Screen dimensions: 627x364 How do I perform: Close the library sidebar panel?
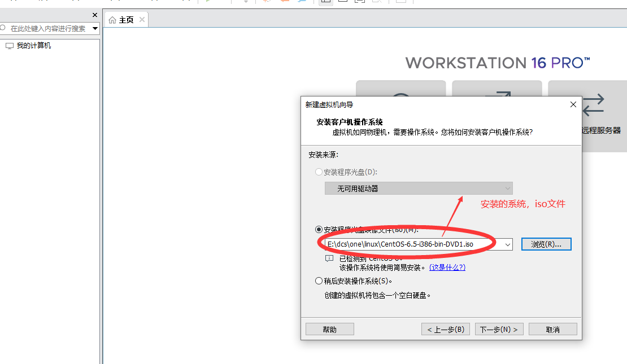(95, 15)
